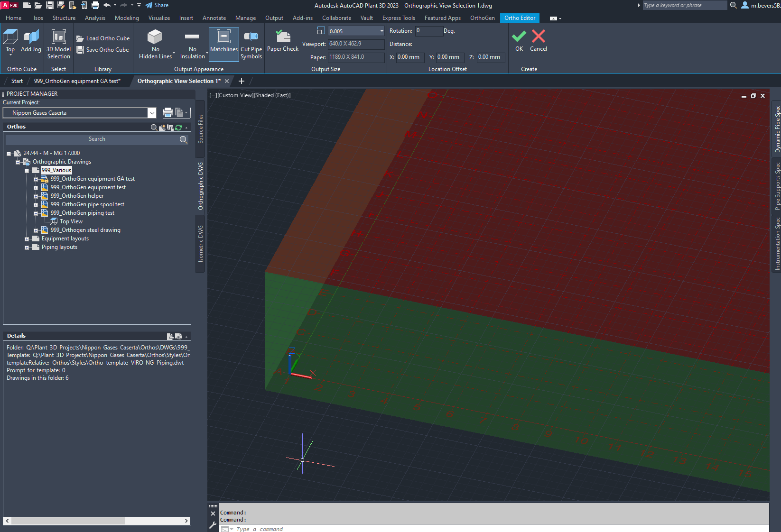The height and width of the screenshot is (532, 781).
Task: Click Save Ortho Cube
Action: [103, 50]
